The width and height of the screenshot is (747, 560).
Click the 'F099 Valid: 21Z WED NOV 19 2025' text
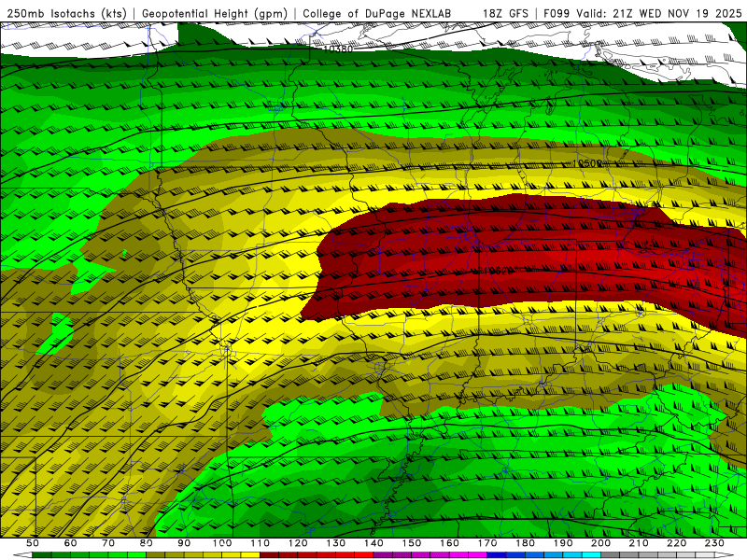(642, 13)
